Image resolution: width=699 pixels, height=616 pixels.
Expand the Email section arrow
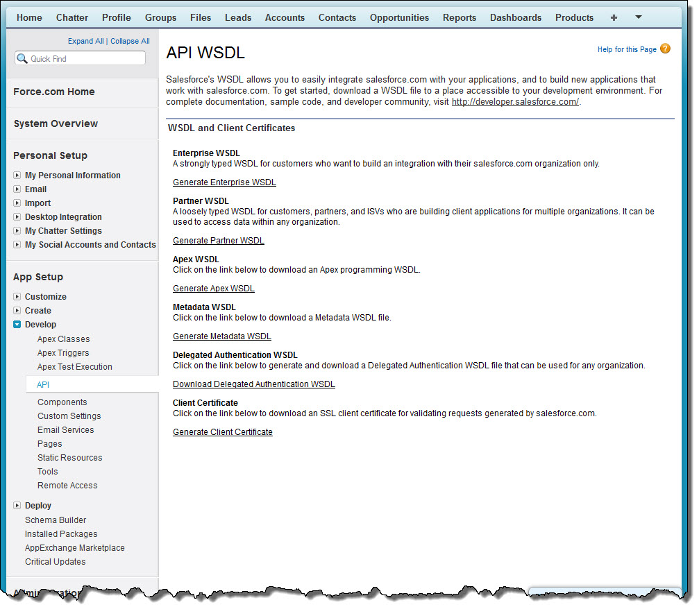[x=17, y=189]
